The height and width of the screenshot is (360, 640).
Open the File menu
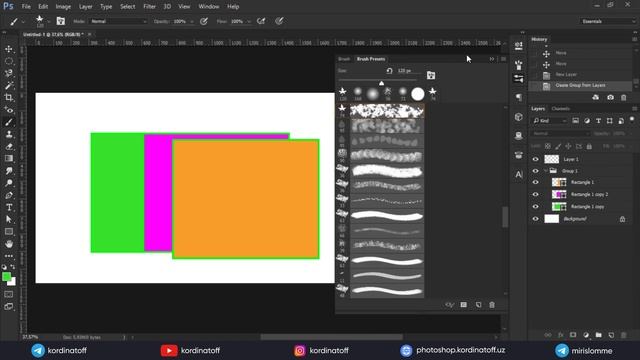tap(26, 7)
